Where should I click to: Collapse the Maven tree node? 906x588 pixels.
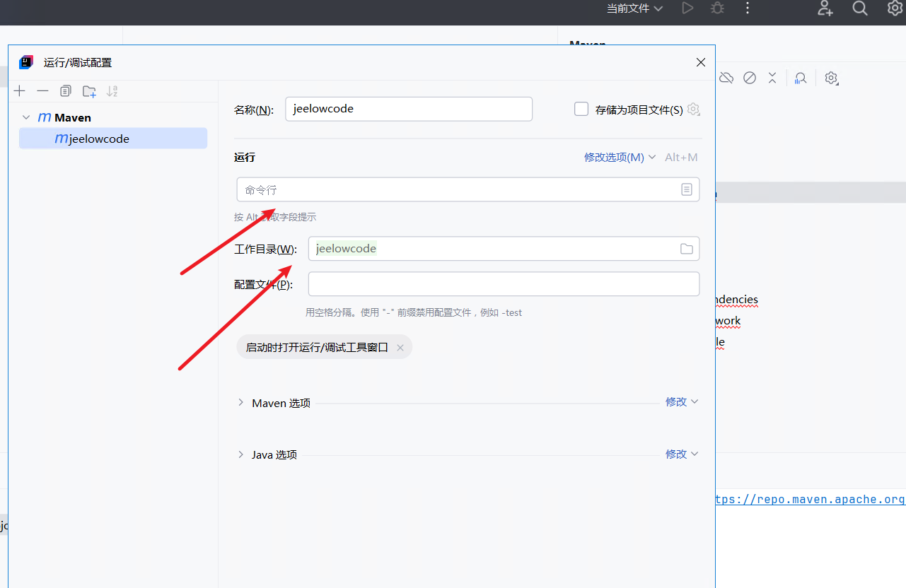(26, 117)
